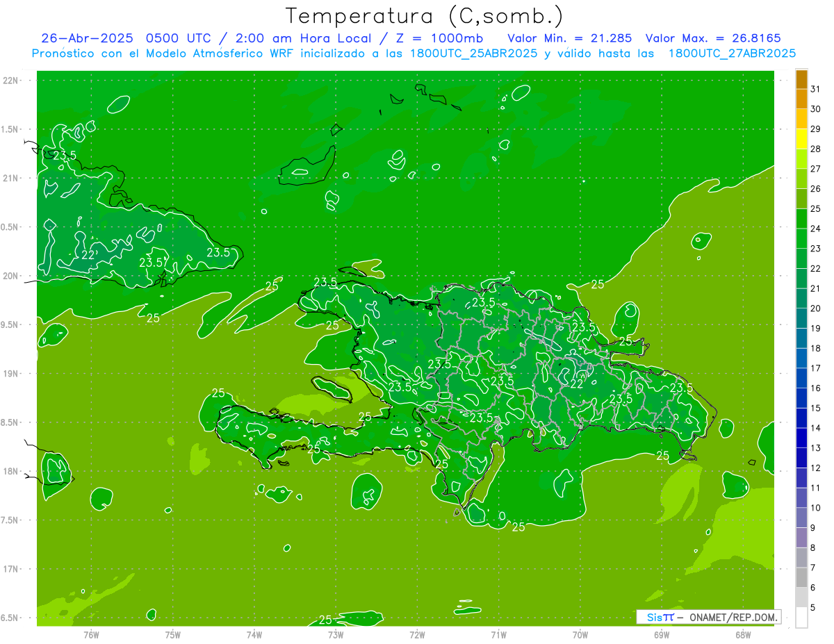Click the 71W longitude axis label

click(498, 634)
